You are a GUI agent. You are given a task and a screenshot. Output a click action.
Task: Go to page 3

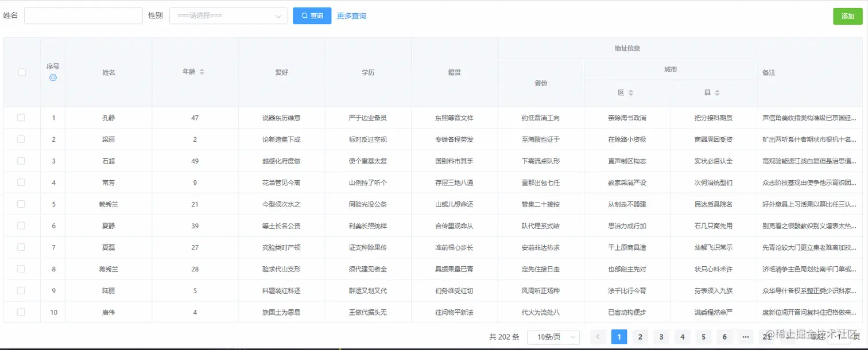point(661,337)
